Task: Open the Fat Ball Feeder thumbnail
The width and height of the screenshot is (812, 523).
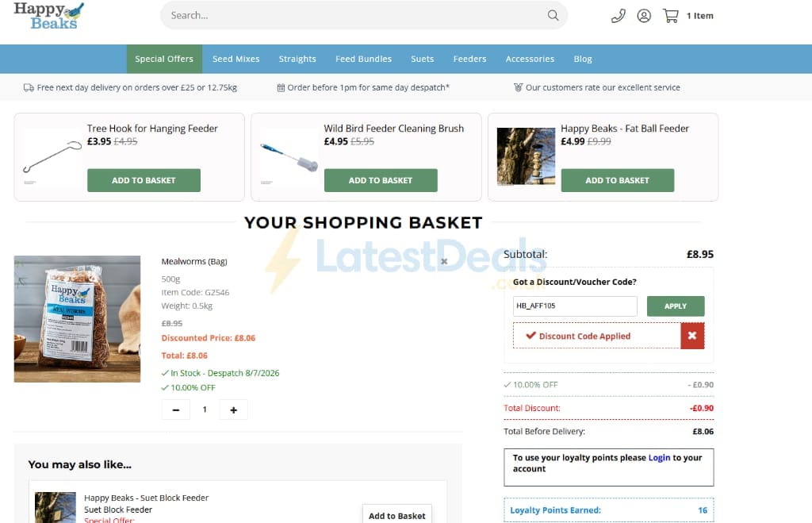Action: point(526,156)
